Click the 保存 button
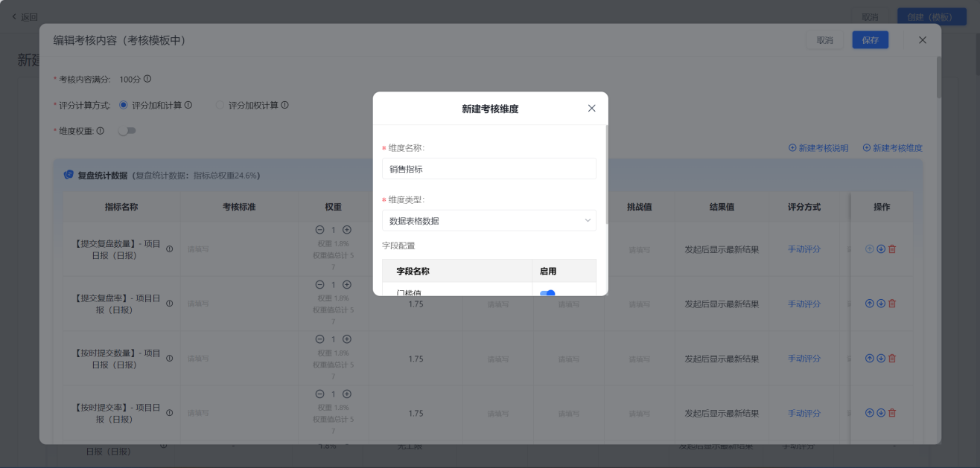Screen dimensions: 980x468 871,40
